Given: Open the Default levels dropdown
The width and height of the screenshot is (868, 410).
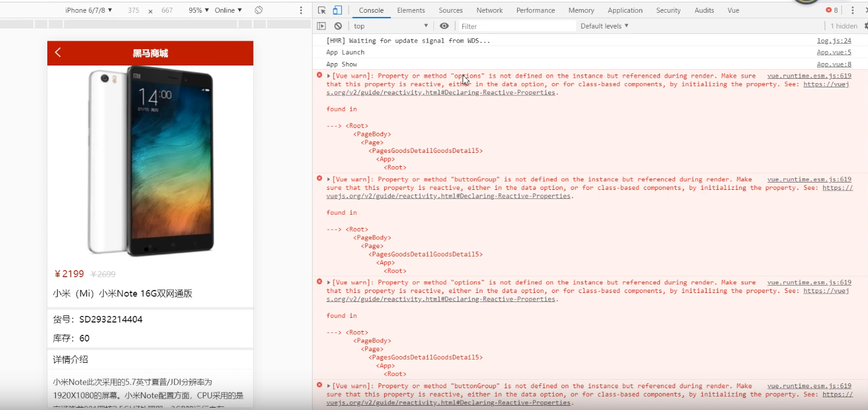Looking at the screenshot, I should 605,26.
